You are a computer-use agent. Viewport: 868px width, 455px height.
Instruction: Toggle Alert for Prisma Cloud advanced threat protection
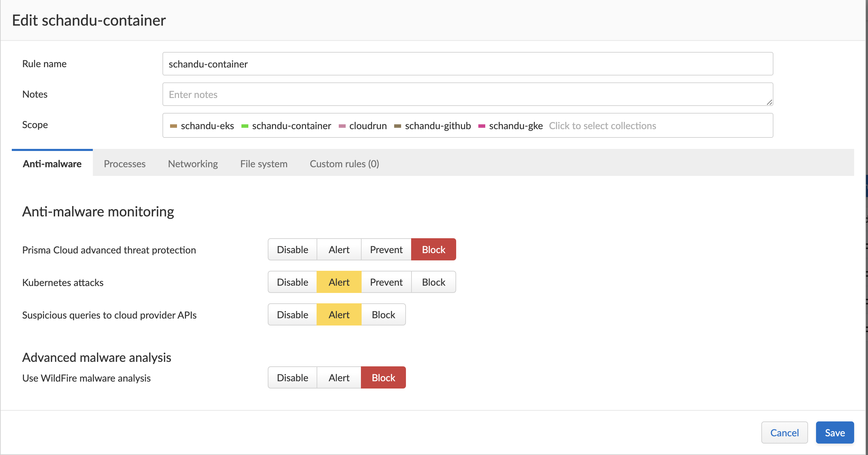coord(339,250)
